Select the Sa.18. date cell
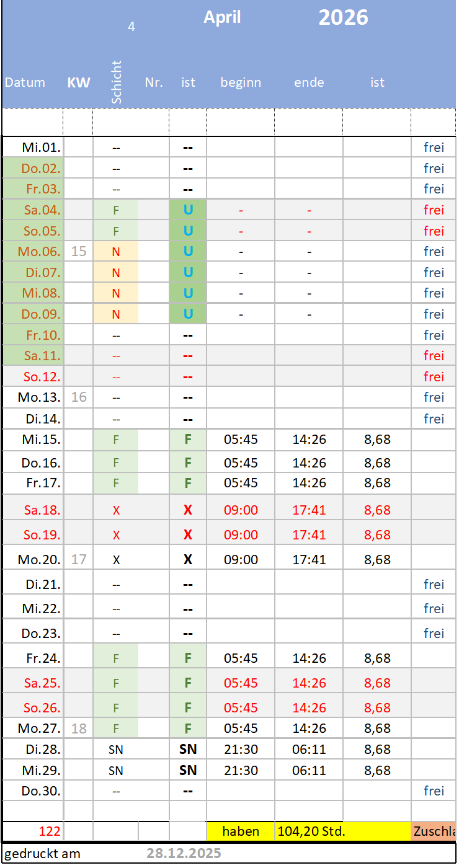Screen dimensions: 459x868 pos(42,510)
